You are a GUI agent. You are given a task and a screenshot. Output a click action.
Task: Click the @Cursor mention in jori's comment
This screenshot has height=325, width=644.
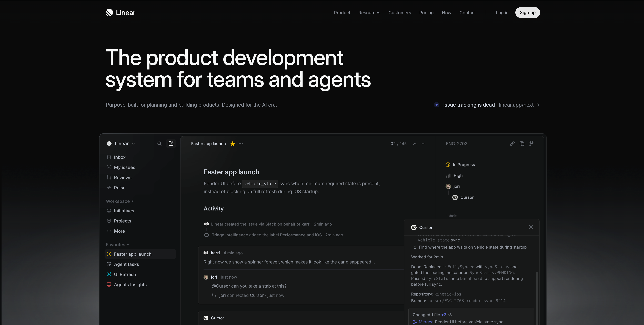tap(221, 286)
